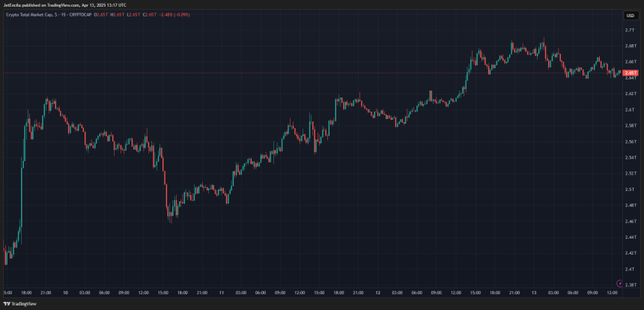Click the 2.6T level on price scale

(630, 109)
